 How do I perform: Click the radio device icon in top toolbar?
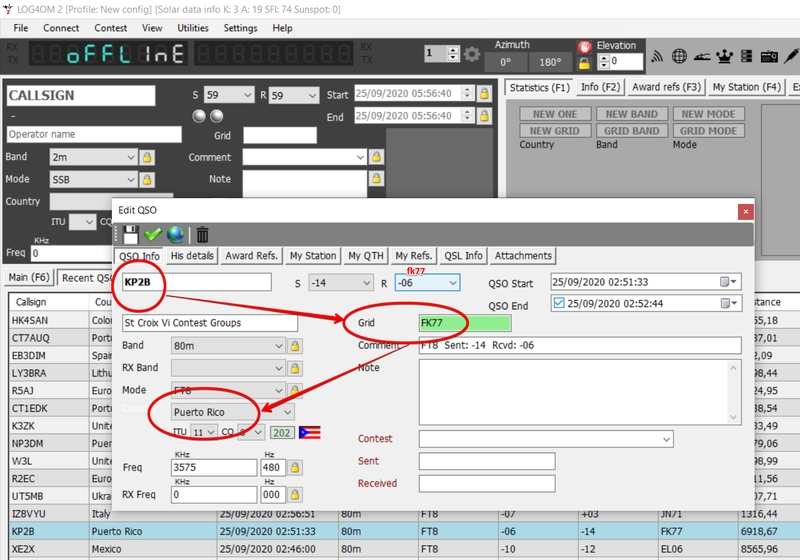(x=769, y=56)
